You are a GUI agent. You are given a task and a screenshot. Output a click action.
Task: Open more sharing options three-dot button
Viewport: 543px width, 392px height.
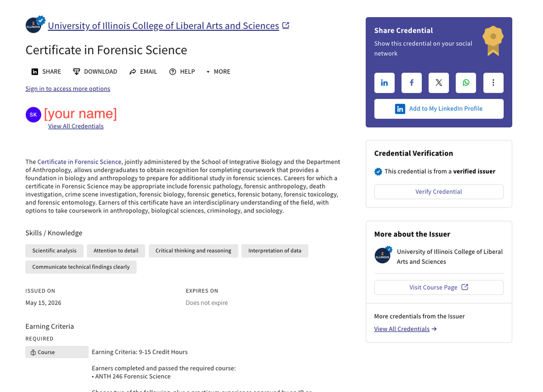(x=493, y=83)
